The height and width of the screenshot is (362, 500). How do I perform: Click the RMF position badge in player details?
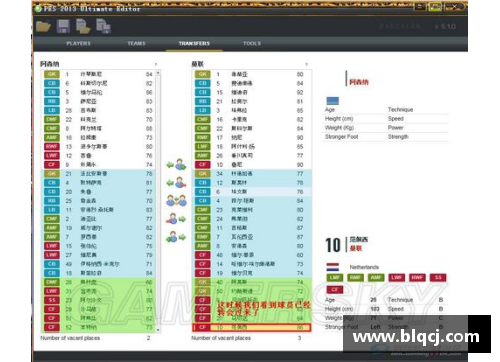coord(355,278)
